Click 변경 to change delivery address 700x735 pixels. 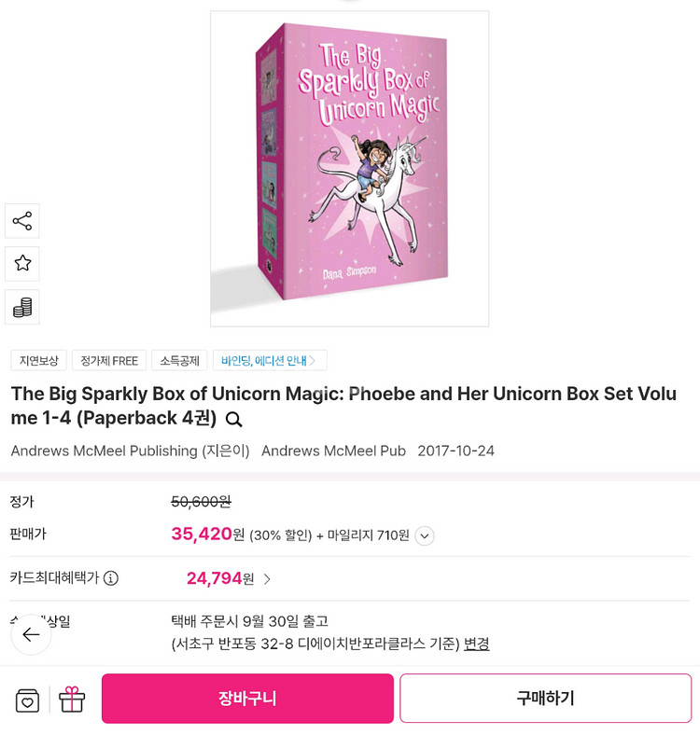[x=477, y=645]
